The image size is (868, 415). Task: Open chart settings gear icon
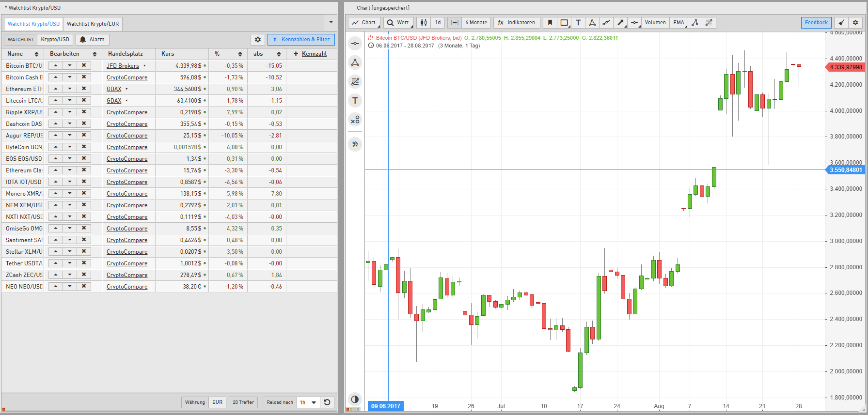point(855,23)
